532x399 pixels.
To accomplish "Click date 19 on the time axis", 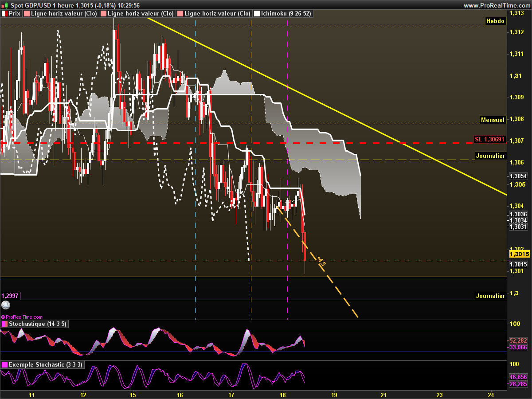I will click(334, 394).
